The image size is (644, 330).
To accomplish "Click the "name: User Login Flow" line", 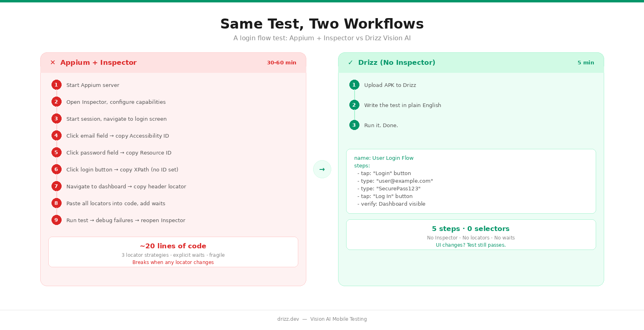I will click(x=384, y=158).
